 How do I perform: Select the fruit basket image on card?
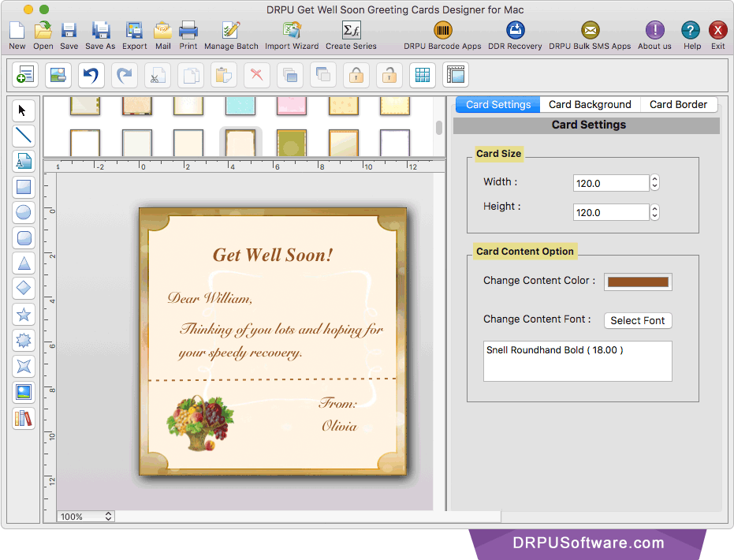(x=200, y=424)
